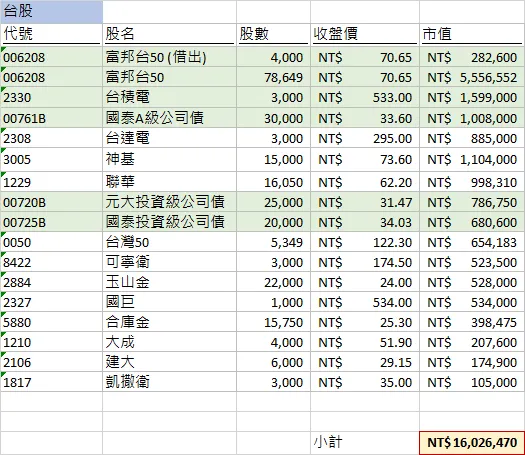Select the 台達電 name cell

pyautogui.click(x=169, y=138)
